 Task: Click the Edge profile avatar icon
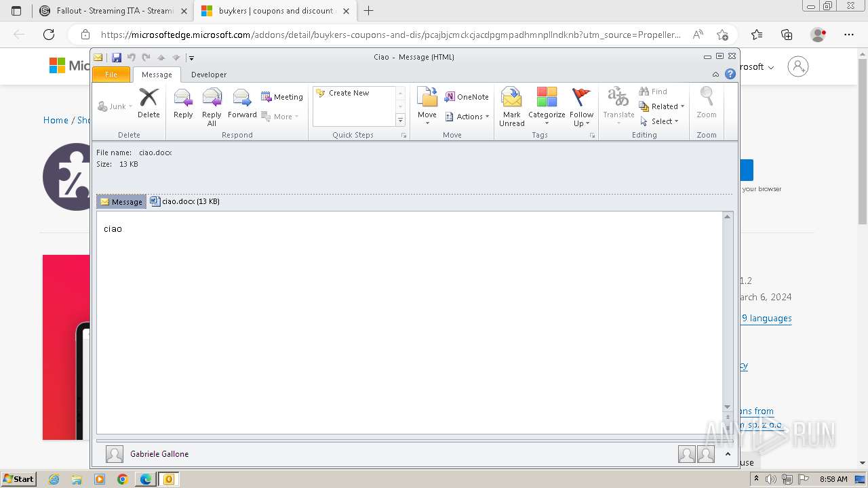tap(818, 35)
